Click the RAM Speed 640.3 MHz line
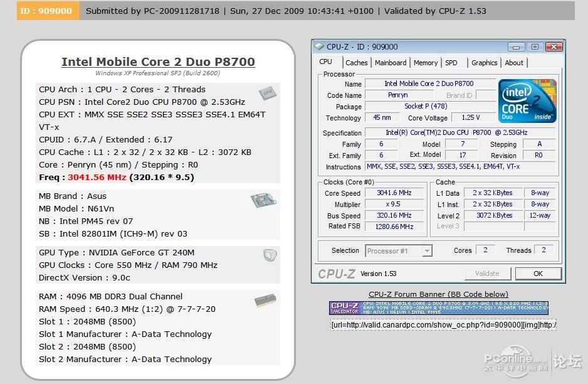588x384 pixels. (127, 309)
